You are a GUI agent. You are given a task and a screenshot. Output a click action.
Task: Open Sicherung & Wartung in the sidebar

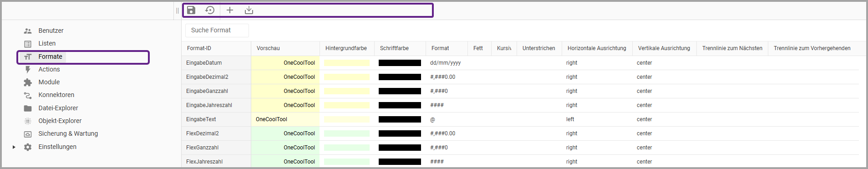coord(68,133)
